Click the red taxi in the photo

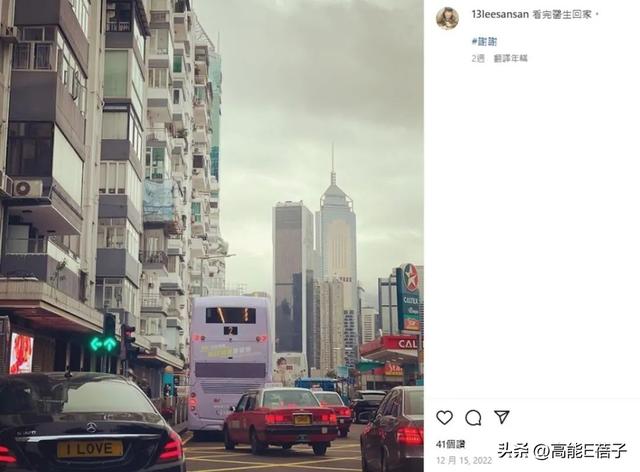(281, 420)
